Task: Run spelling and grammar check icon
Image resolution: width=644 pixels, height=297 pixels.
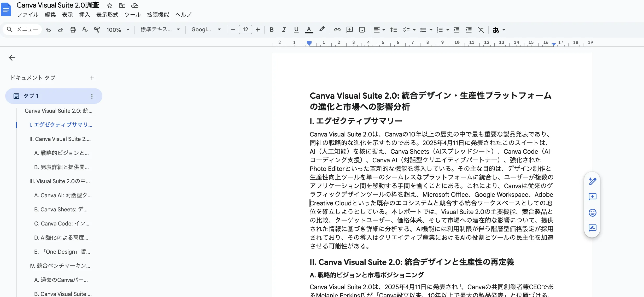Action: pos(85,30)
